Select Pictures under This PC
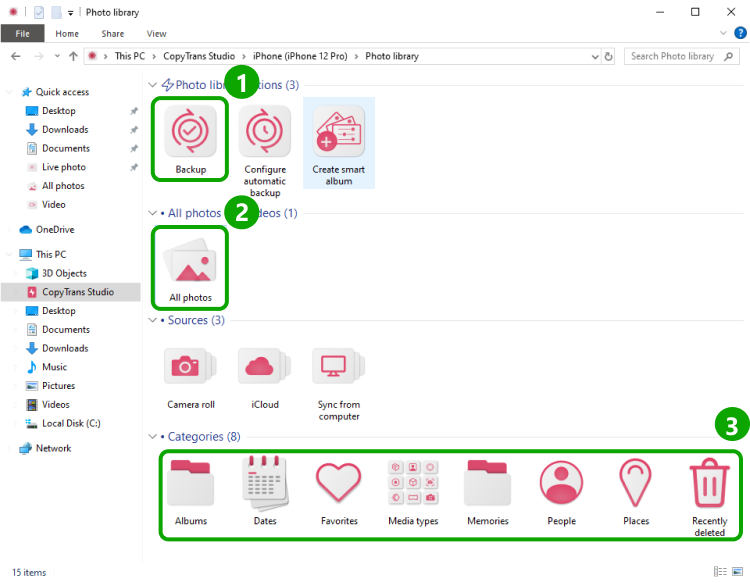750x583 pixels. click(58, 385)
